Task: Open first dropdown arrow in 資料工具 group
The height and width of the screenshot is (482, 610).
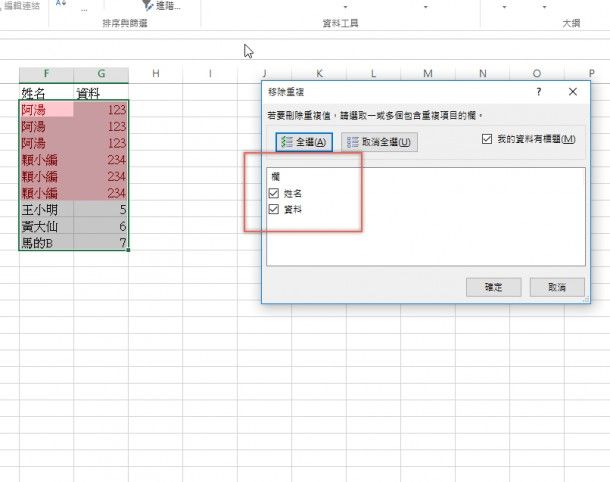Action: [x=345, y=7]
